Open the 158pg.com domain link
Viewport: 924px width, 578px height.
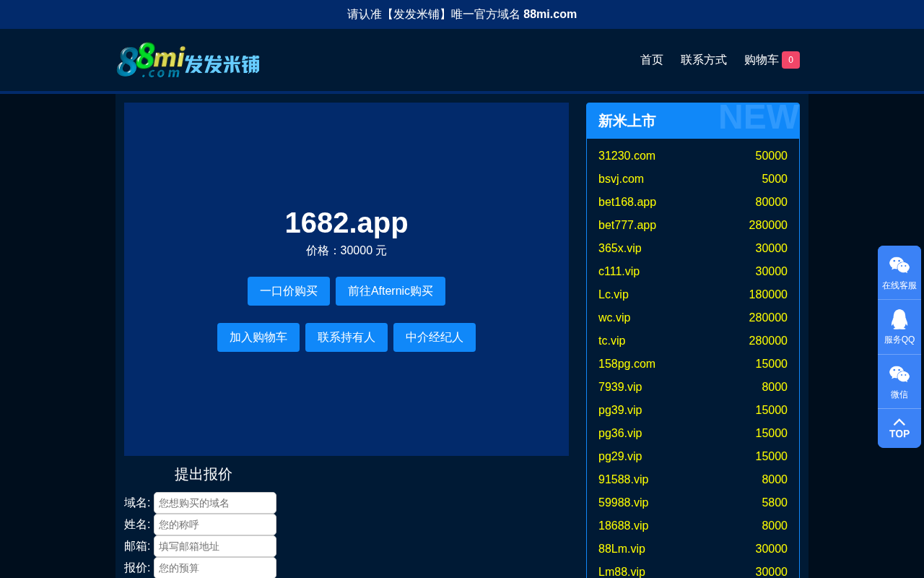[627, 364]
